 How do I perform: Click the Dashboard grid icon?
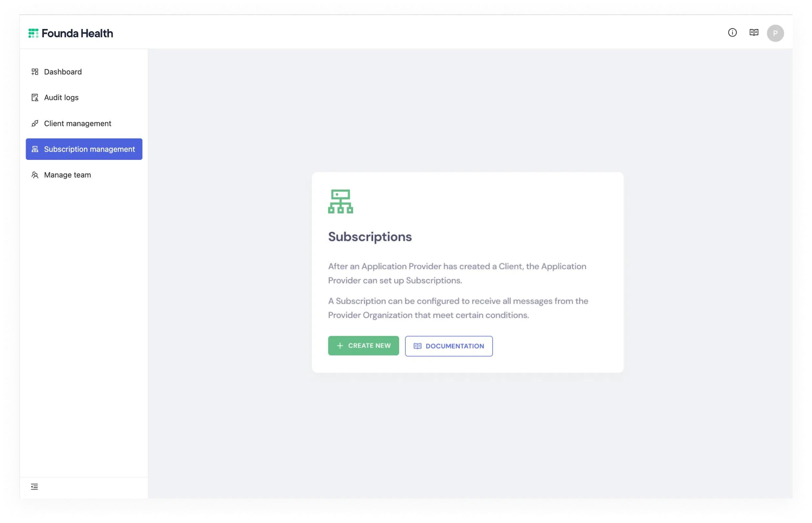35,72
